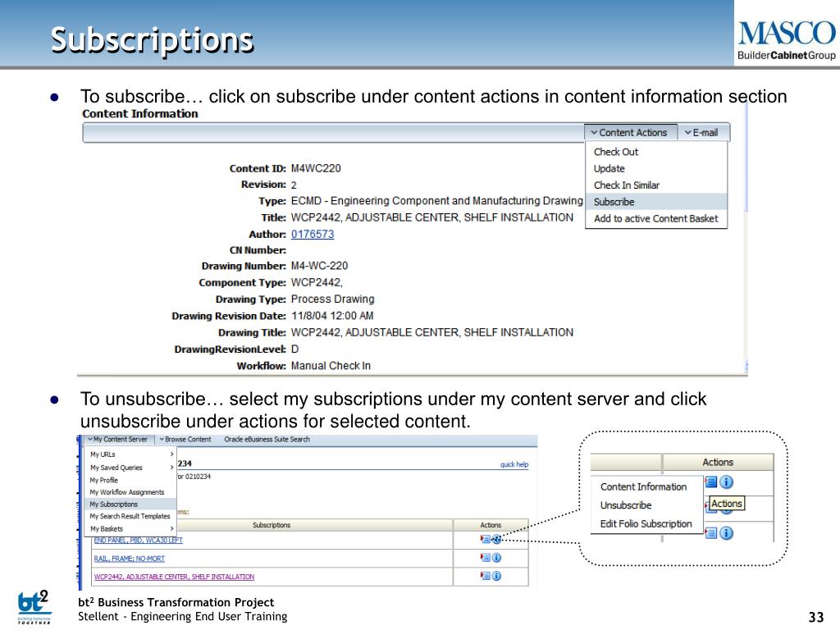This screenshot has height=630, width=840.
Task: Select Subscribe from Content Actions menu
Action: tap(614, 202)
